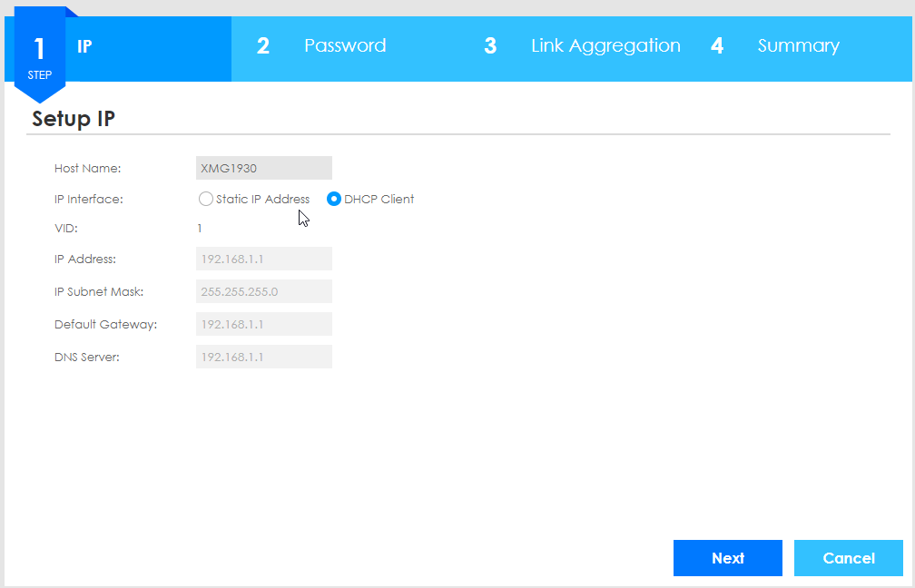The height and width of the screenshot is (588, 915).
Task: Switch to the IP step tab
Action: pyautogui.click(x=84, y=46)
